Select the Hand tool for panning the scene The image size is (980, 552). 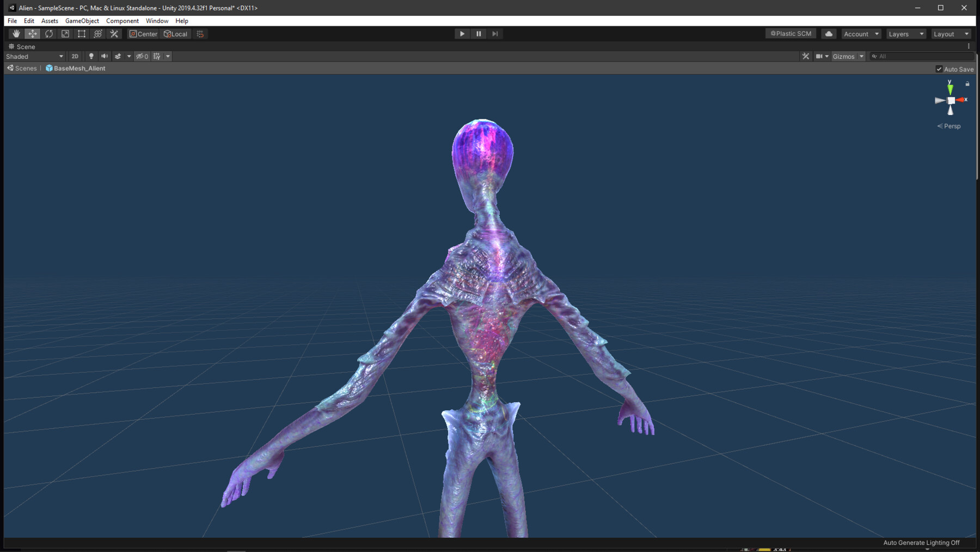coord(16,33)
